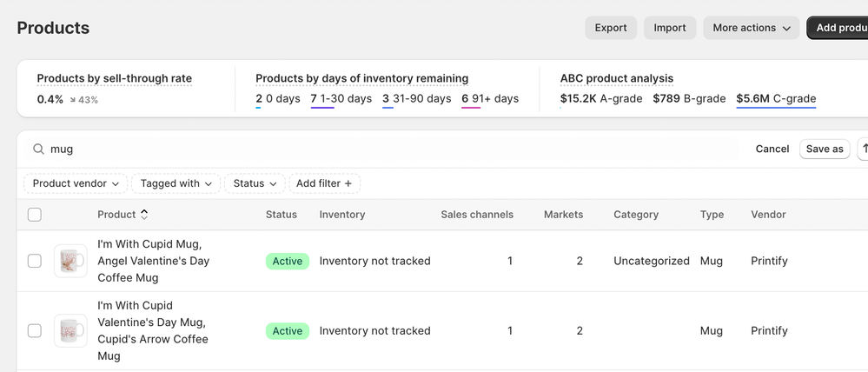Click Printify vendor in Cupid's Arrow row
This screenshot has width=868, height=372.
pos(769,330)
